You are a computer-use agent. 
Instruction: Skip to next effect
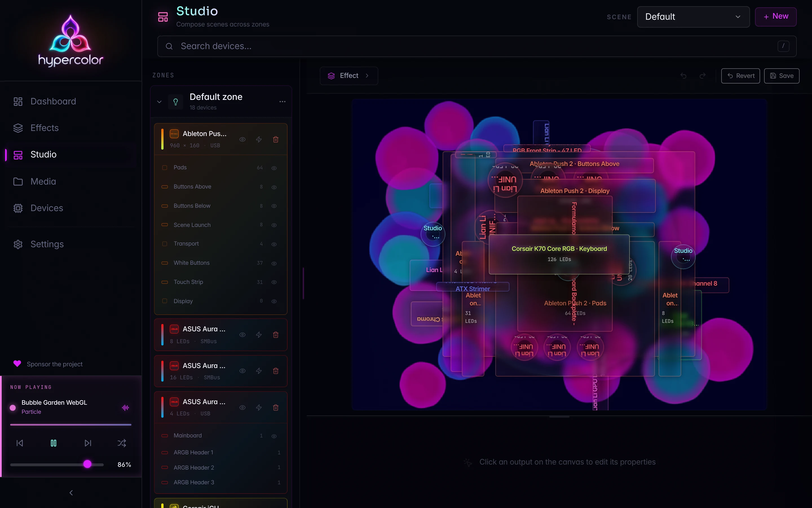[88, 443]
